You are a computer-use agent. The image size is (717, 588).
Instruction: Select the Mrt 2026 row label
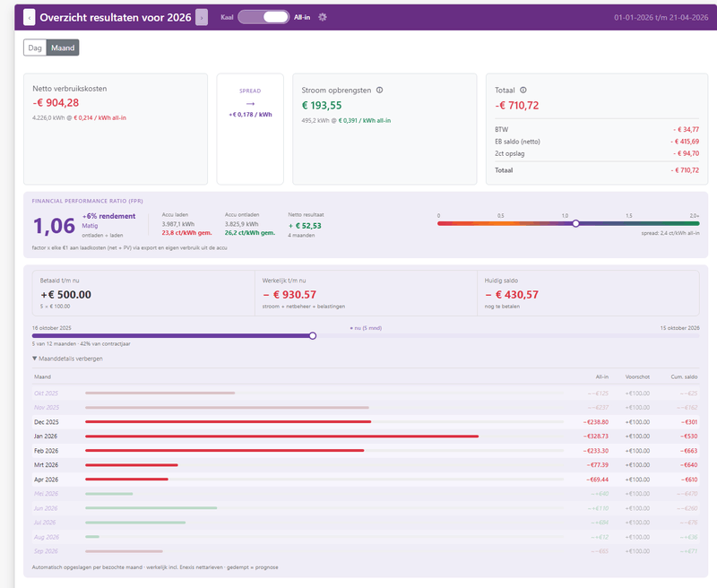coord(47,465)
